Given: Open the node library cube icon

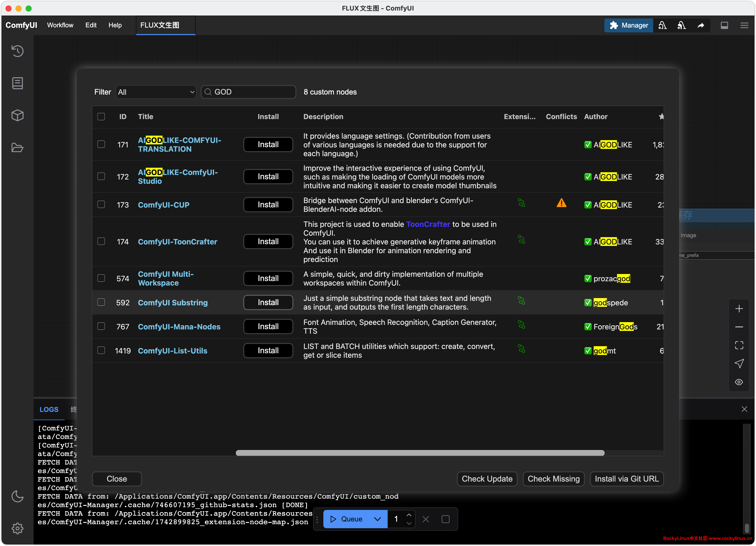Looking at the screenshot, I should (17, 115).
